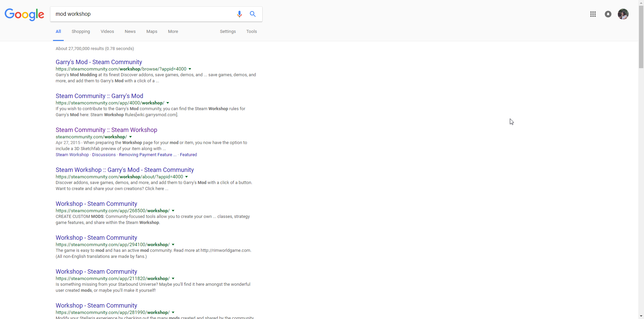
Task: Click the blue search magnifier icon
Action: pos(253,14)
